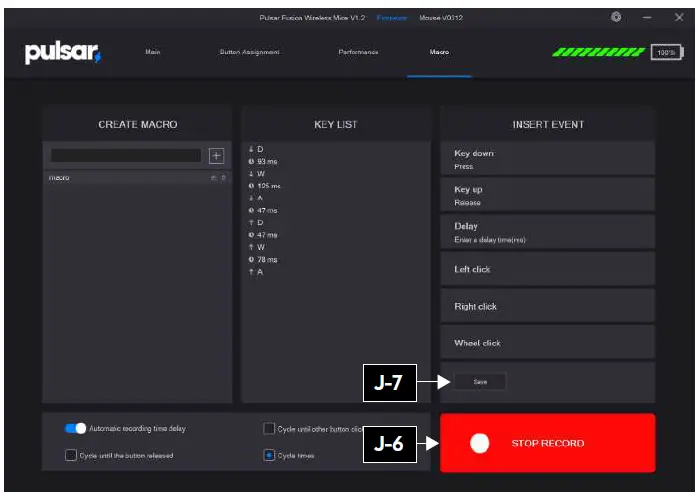
Task: Select the key up A entry
Action: [x=256, y=272]
